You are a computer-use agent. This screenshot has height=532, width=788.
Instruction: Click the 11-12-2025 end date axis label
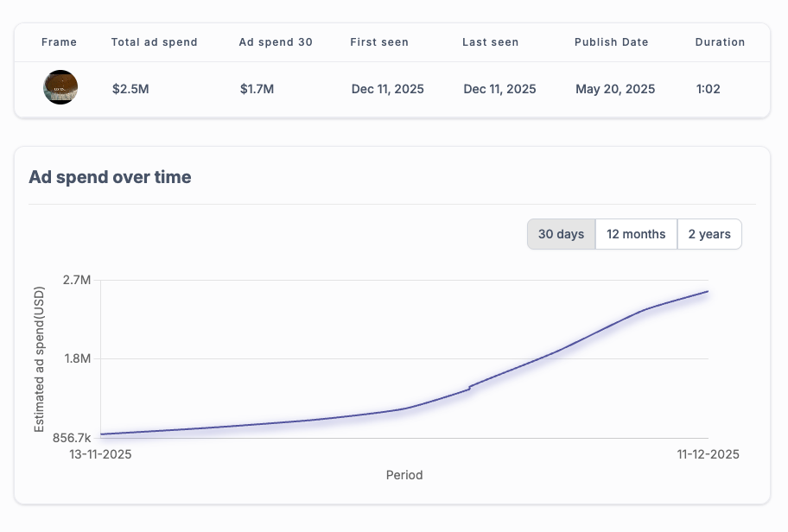point(708,454)
